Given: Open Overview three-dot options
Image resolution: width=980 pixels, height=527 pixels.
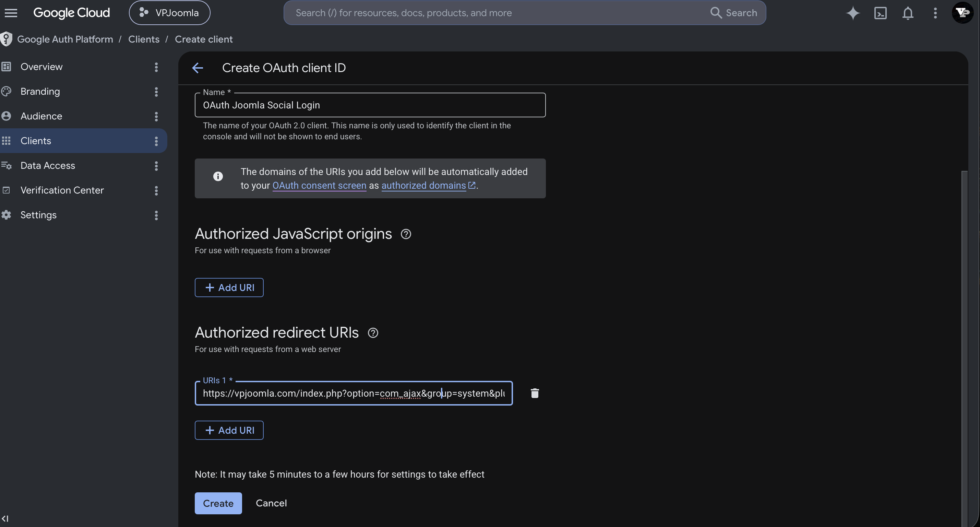Looking at the screenshot, I should (156, 67).
